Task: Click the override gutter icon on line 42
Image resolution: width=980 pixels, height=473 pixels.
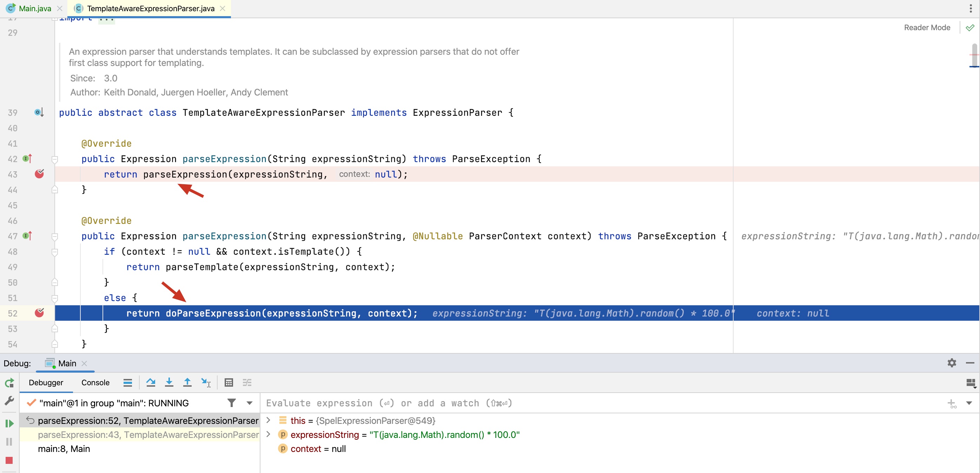Action: 27,159
